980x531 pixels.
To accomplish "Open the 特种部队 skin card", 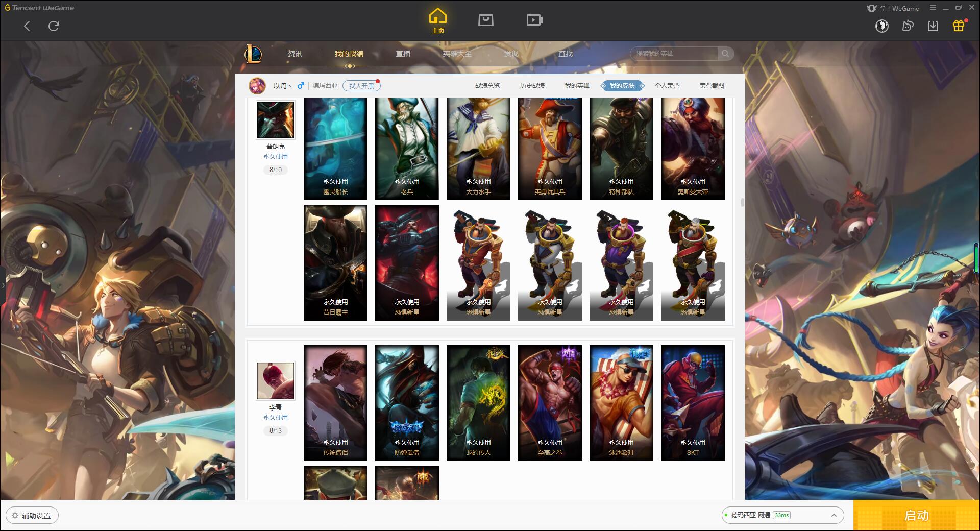I will click(621, 149).
